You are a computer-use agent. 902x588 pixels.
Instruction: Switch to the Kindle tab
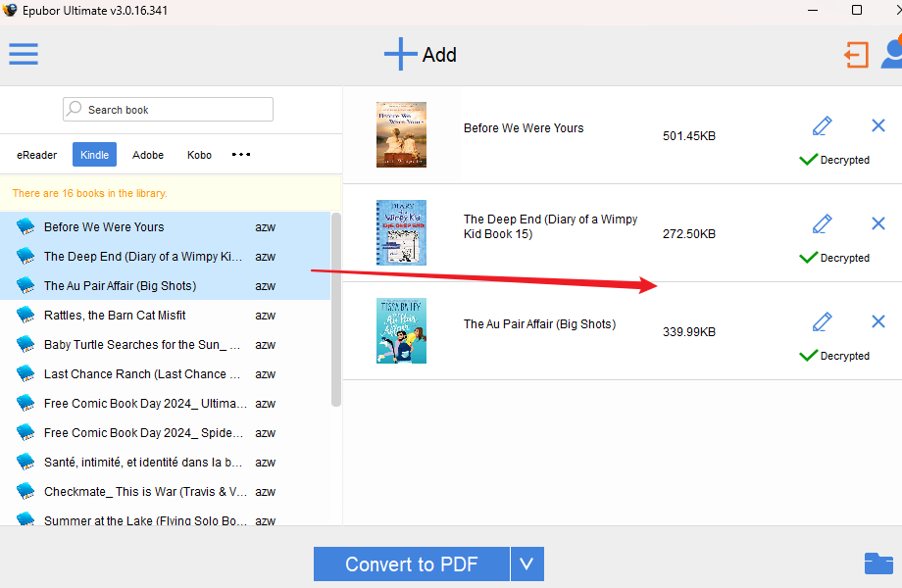pyautogui.click(x=94, y=155)
